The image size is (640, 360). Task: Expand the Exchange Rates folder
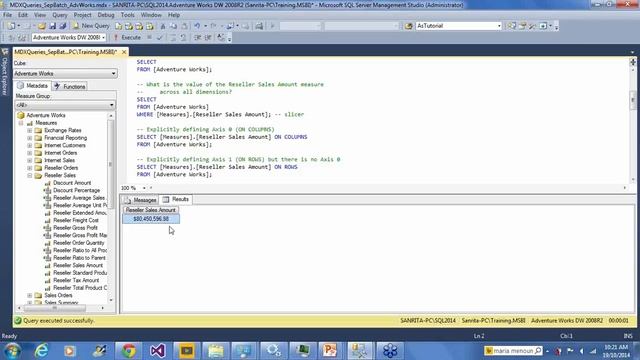coord(29,131)
